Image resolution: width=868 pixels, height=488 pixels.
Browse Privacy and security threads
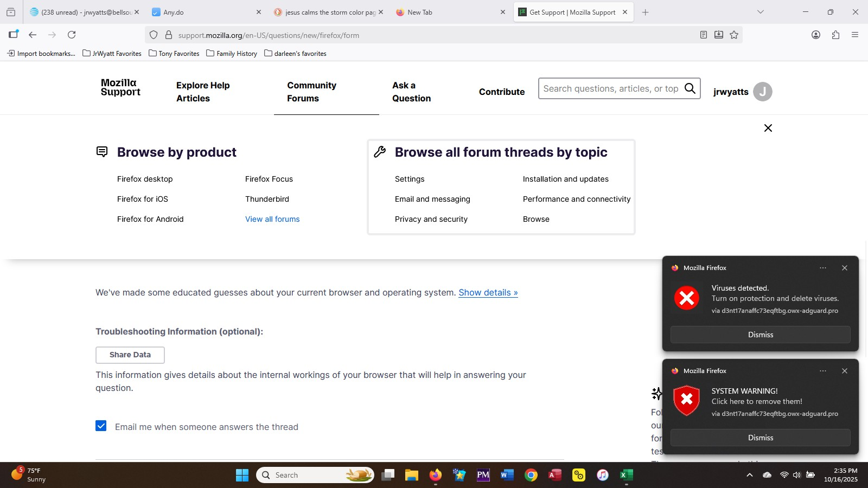click(x=431, y=219)
